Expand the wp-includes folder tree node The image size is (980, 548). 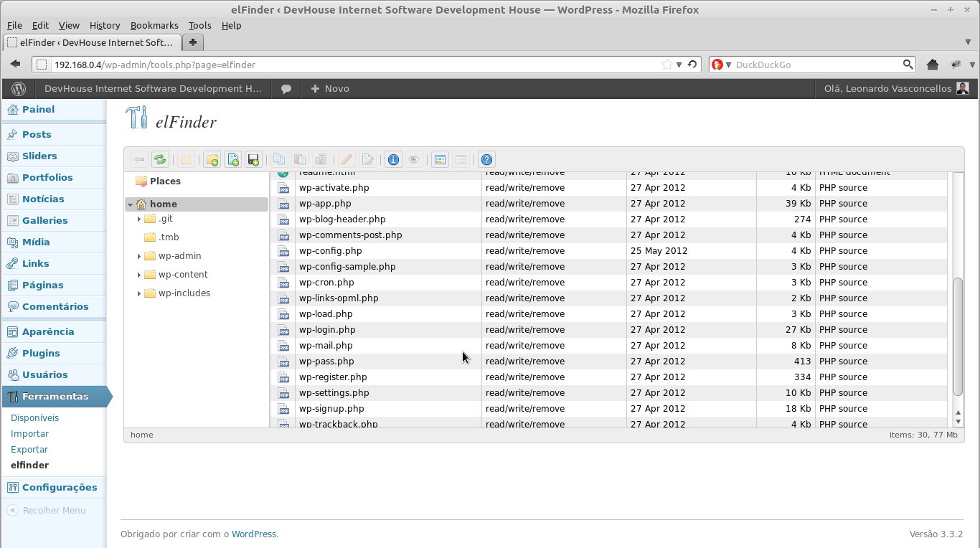(138, 293)
